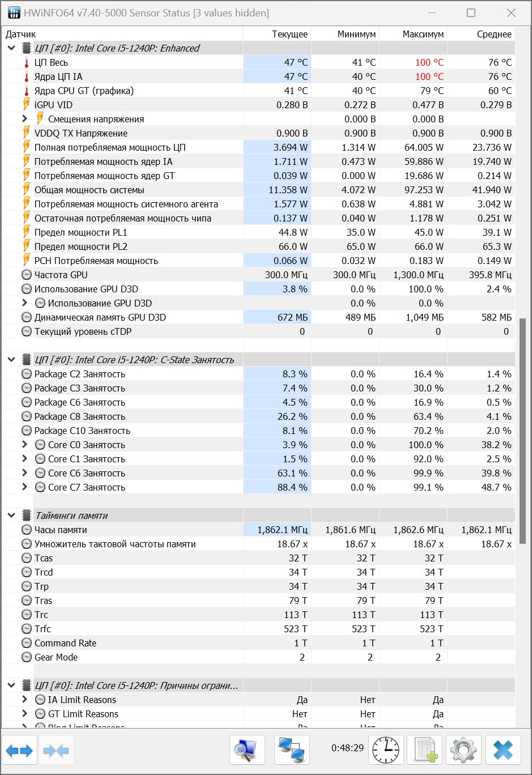Click the red 100 °C maximum of ЦП Весь
The height and width of the screenshot is (775, 532).
(x=429, y=62)
